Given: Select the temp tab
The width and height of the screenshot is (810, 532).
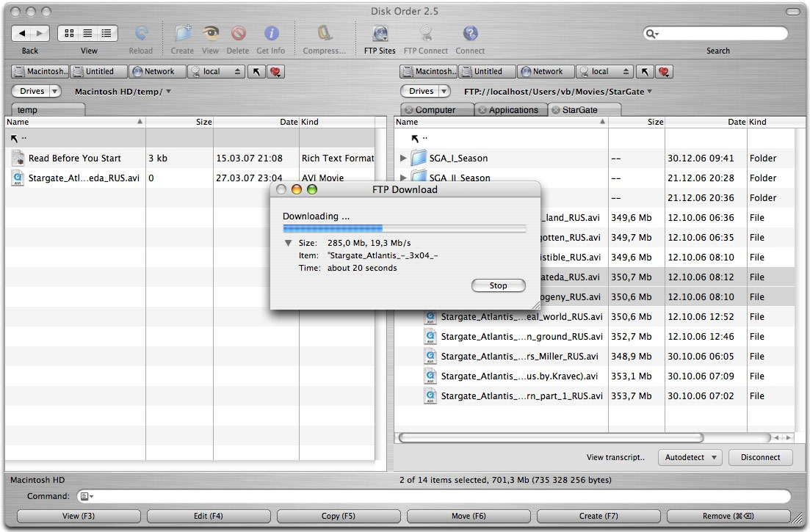Looking at the screenshot, I should click(x=48, y=110).
